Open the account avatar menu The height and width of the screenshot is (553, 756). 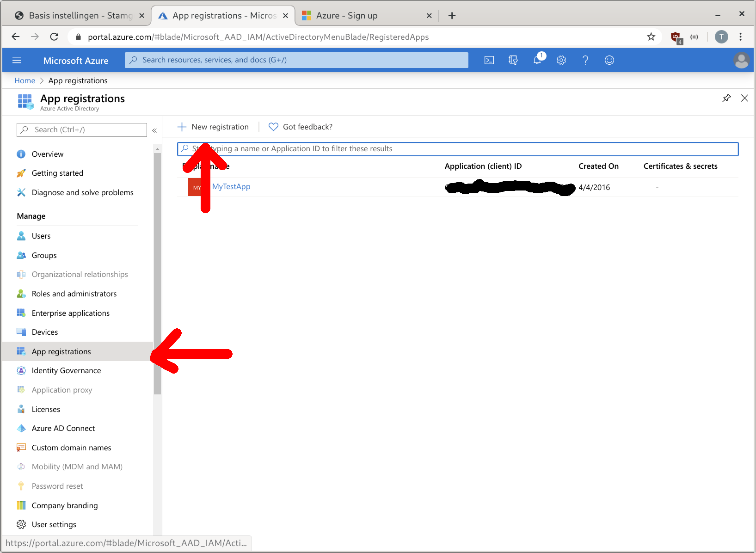(x=741, y=60)
